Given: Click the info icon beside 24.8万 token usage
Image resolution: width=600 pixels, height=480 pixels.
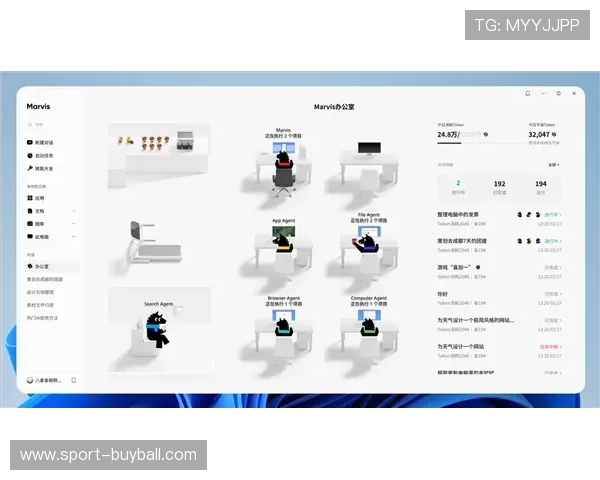Looking at the screenshot, I should (486, 134).
